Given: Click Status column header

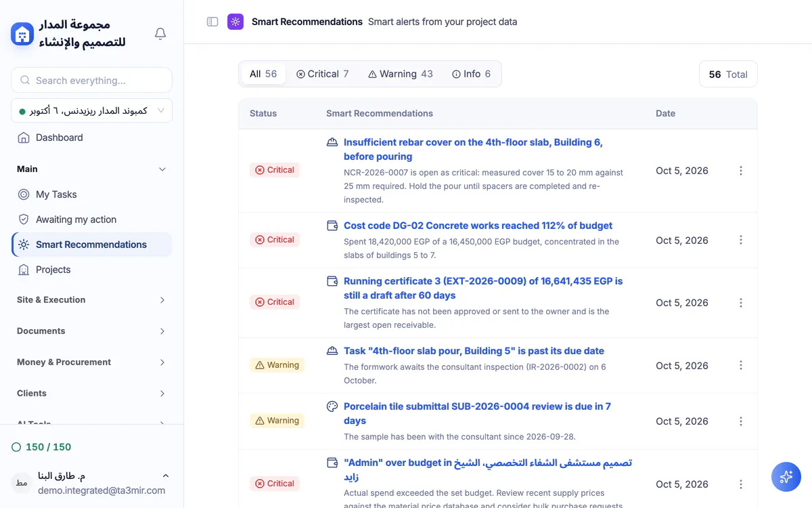Looking at the screenshot, I should 263,113.
